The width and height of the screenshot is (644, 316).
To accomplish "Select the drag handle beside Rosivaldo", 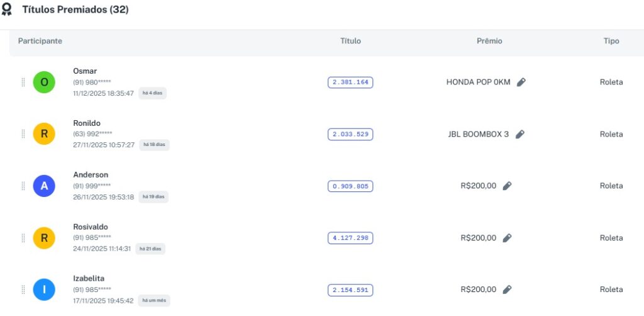I will click(23, 238).
